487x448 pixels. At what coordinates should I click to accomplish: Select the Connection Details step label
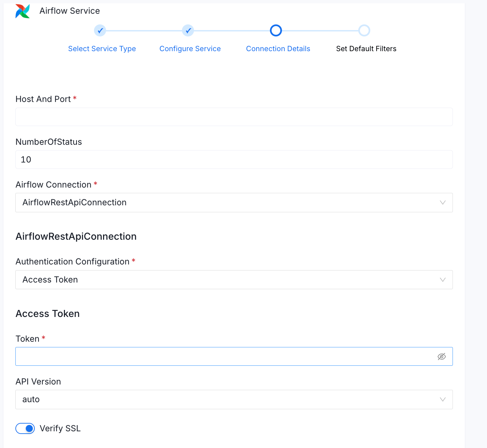click(x=278, y=49)
